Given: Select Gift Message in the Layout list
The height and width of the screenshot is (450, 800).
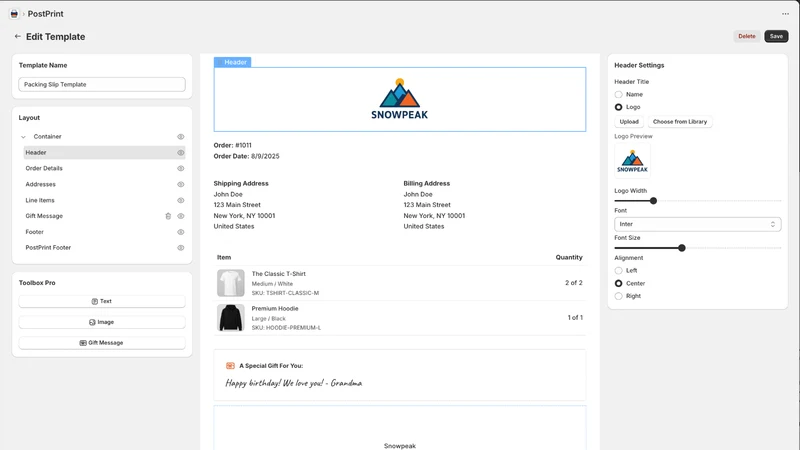Looking at the screenshot, I should (104, 216).
